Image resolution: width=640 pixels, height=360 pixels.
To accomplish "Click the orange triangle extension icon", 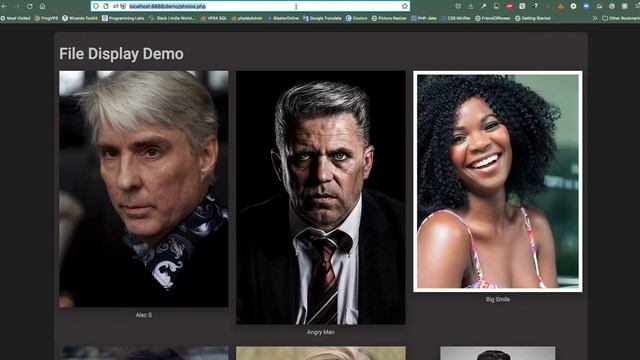I will (561, 6).
